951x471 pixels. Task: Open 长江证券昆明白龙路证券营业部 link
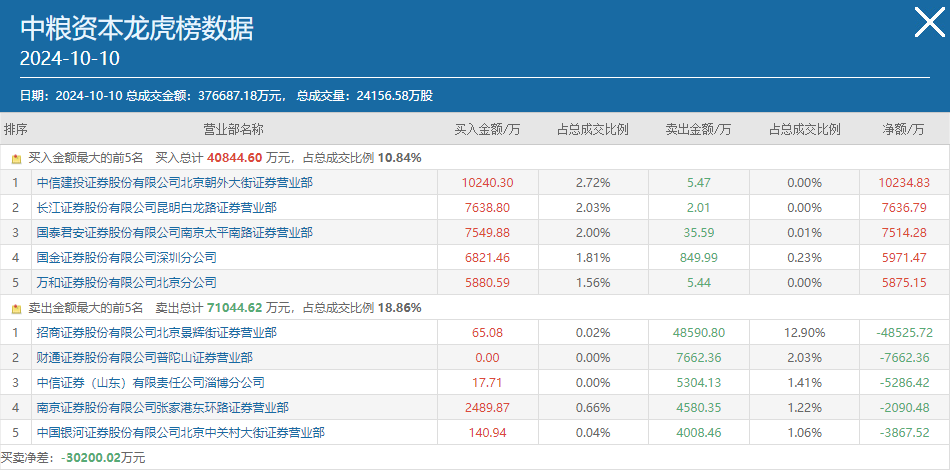pos(156,208)
